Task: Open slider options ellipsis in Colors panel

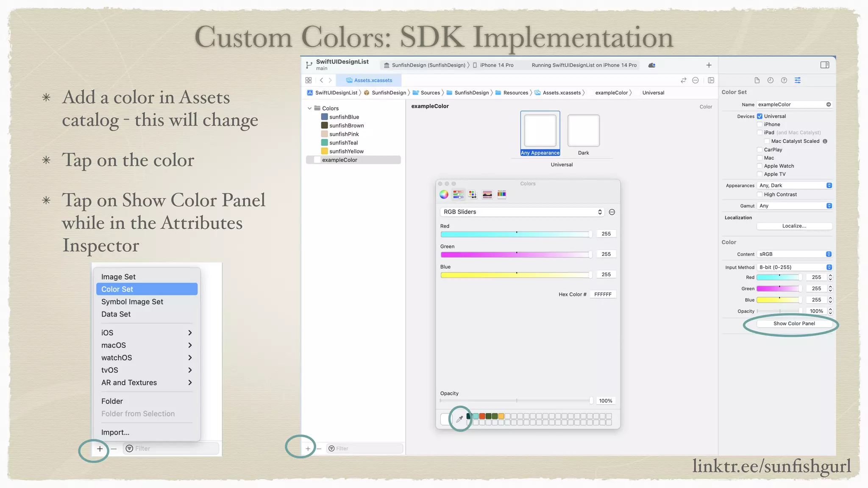Action: coord(612,212)
